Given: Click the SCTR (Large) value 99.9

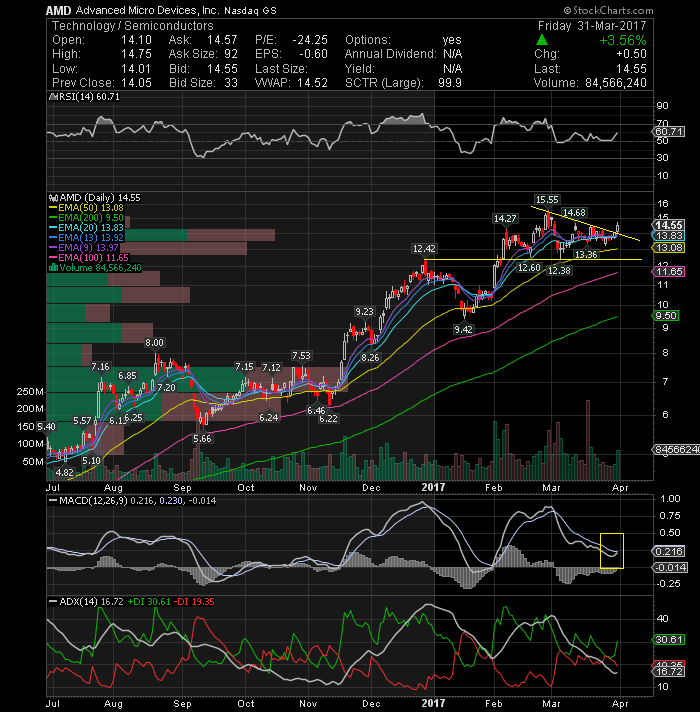Looking at the screenshot, I should (x=450, y=83).
